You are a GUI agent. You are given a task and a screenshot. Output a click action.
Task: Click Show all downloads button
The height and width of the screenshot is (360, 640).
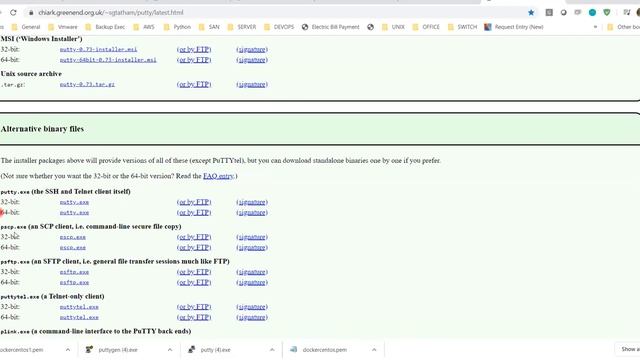(628, 349)
